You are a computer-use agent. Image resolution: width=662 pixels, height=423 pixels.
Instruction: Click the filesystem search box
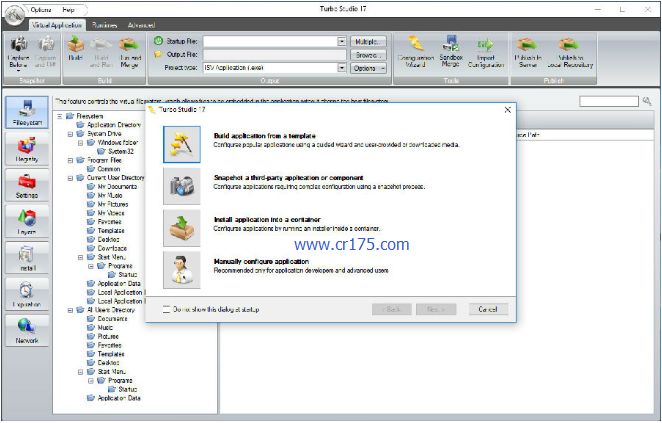coord(609,101)
